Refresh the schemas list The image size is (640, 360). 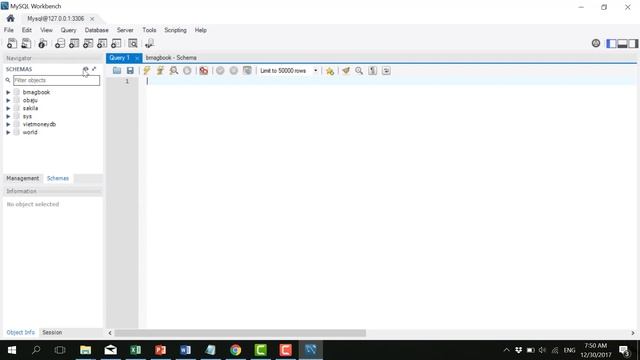click(85, 69)
